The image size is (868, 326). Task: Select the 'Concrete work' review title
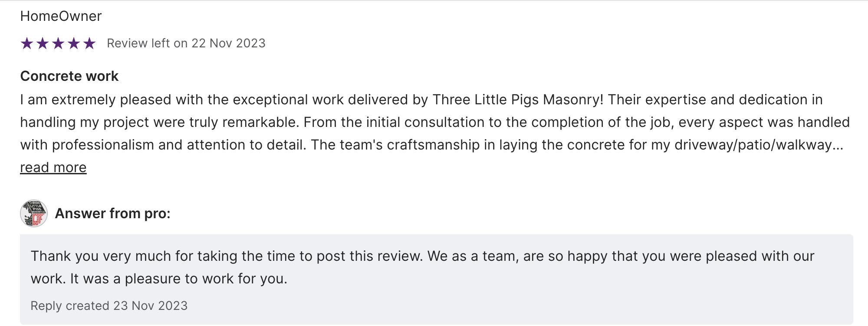point(69,76)
